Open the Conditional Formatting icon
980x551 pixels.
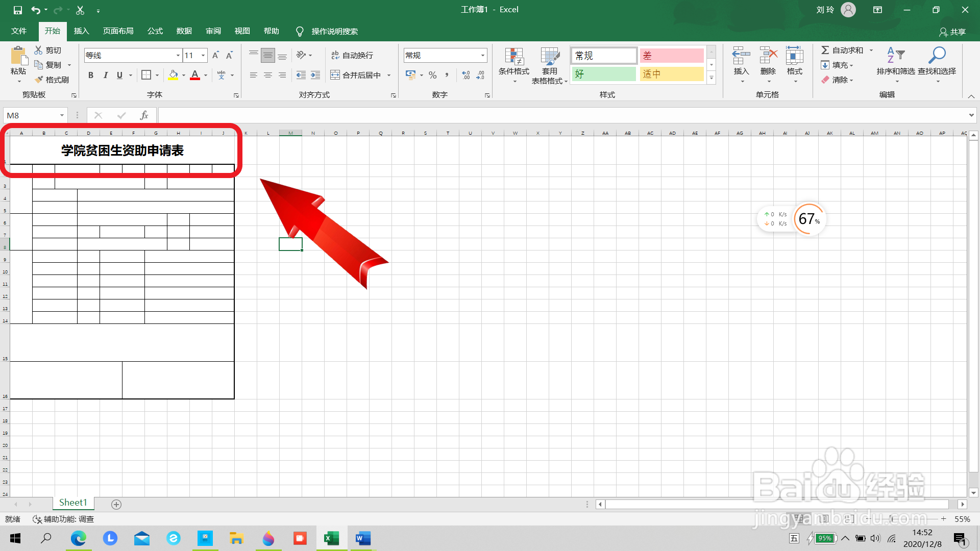(x=513, y=57)
